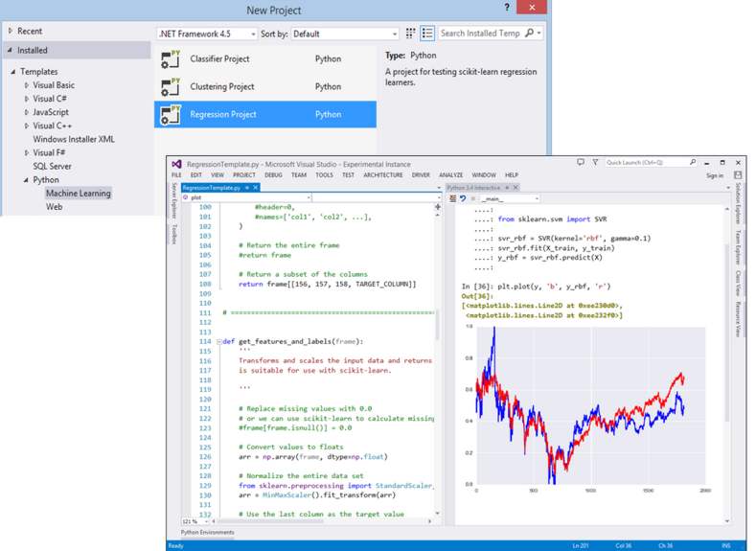Open the ARCHITECTURE menu
The image size is (756, 551).
pos(383,175)
